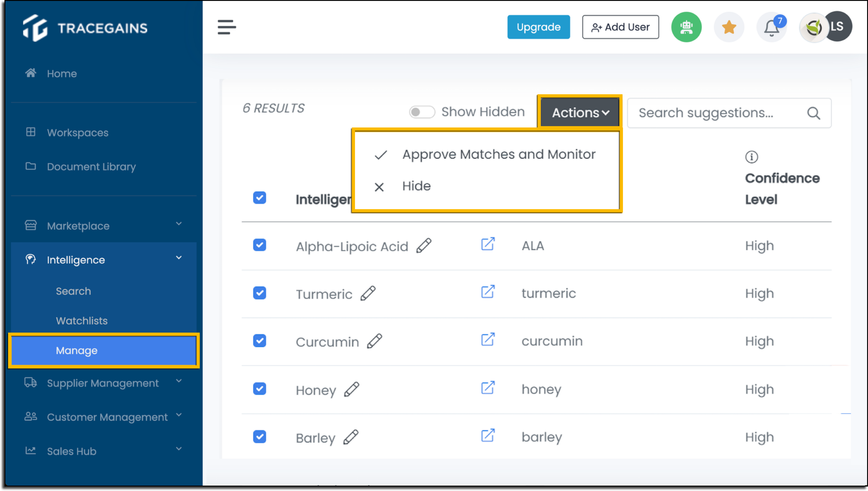
Task: Open the green robot assistant icon
Action: [x=686, y=27]
